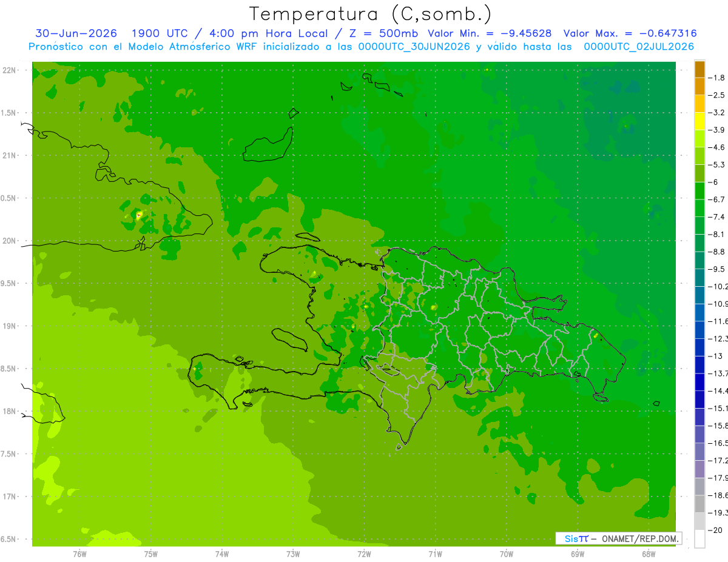Click the '17N' latitude label

pyautogui.click(x=9, y=497)
